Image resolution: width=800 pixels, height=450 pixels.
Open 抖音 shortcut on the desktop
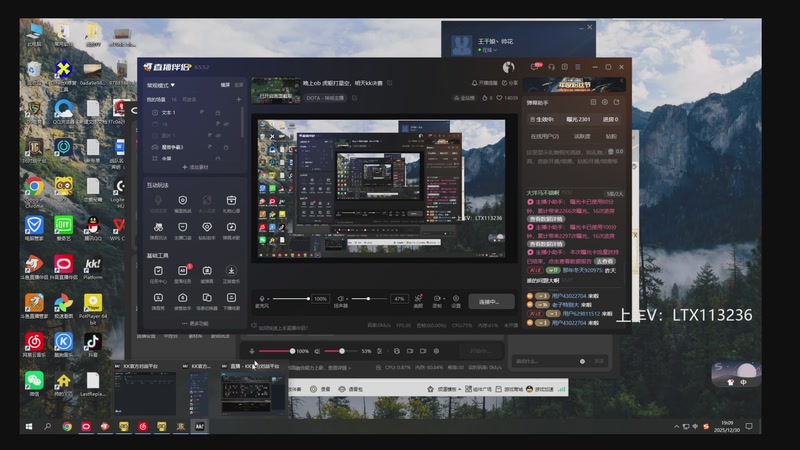(92, 345)
